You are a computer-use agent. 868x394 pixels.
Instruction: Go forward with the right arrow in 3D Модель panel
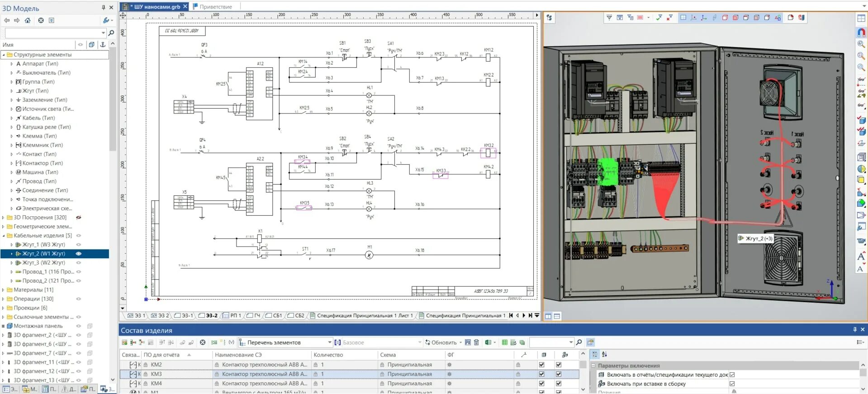17,20
